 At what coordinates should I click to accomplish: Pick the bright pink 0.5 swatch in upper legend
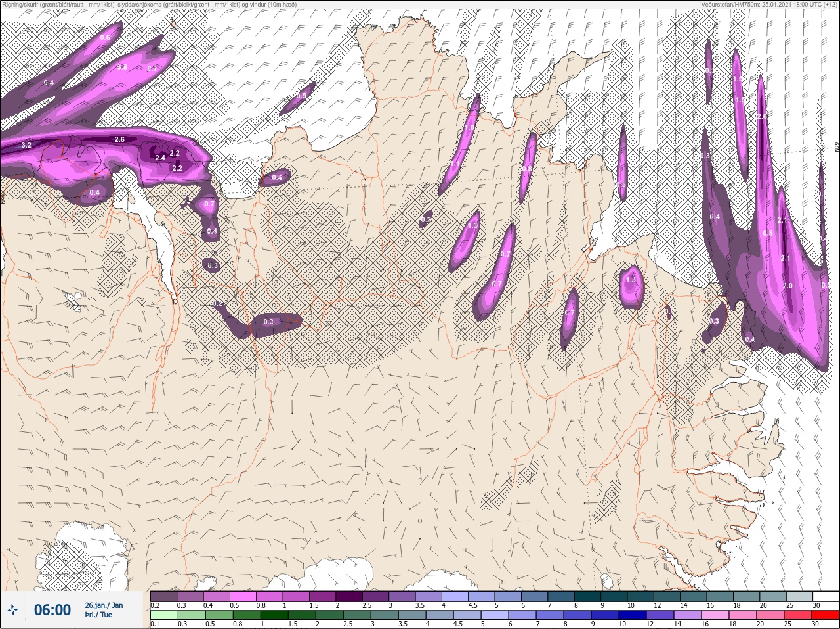(243, 596)
